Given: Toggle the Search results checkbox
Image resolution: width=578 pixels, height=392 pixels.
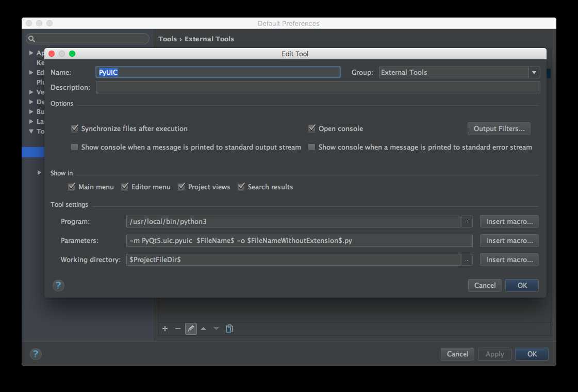Looking at the screenshot, I should (x=241, y=187).
